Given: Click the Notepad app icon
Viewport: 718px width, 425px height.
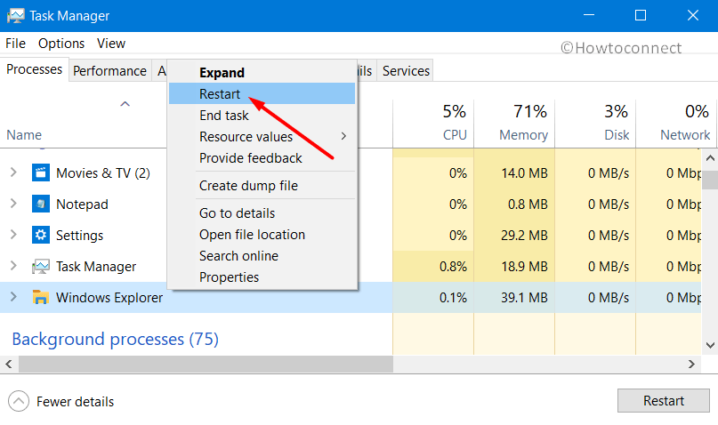Looking at the screenshot, I should (41, 204).
